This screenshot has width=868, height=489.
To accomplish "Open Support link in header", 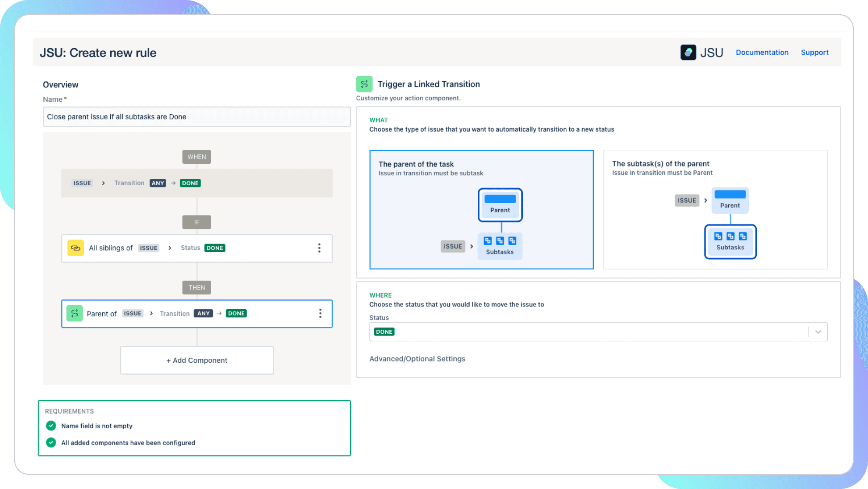I will (815, 52).
